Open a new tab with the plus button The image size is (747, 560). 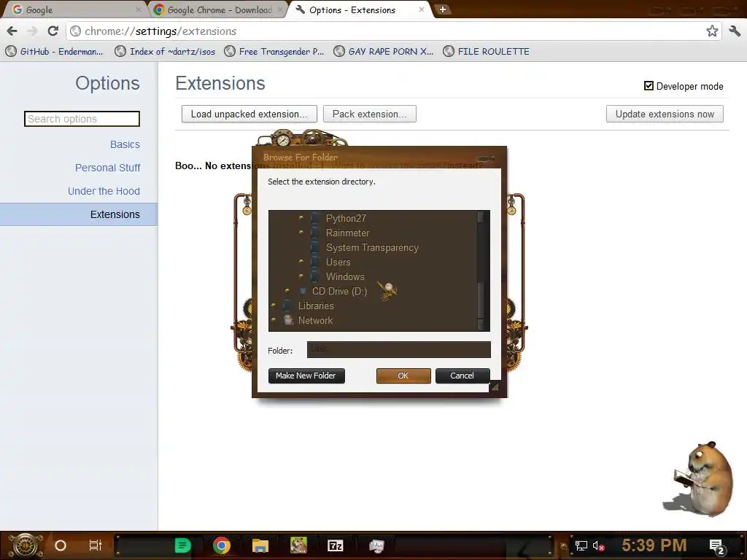443,9
